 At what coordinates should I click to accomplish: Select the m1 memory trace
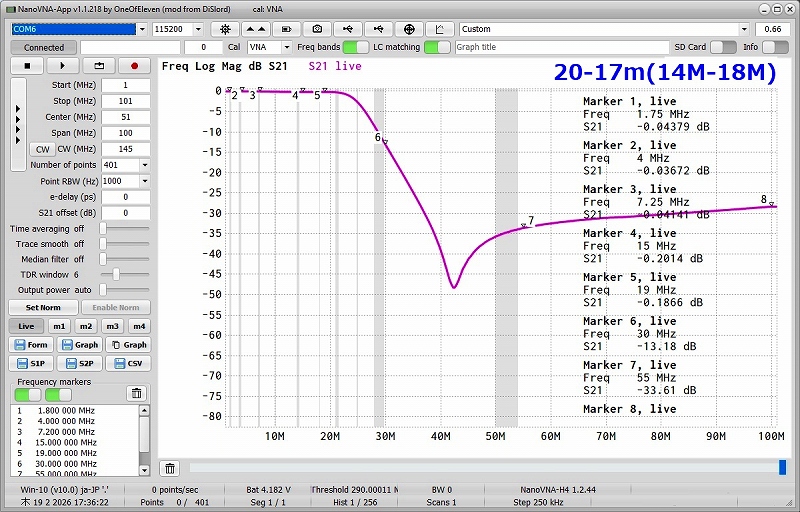click(59, 326)
